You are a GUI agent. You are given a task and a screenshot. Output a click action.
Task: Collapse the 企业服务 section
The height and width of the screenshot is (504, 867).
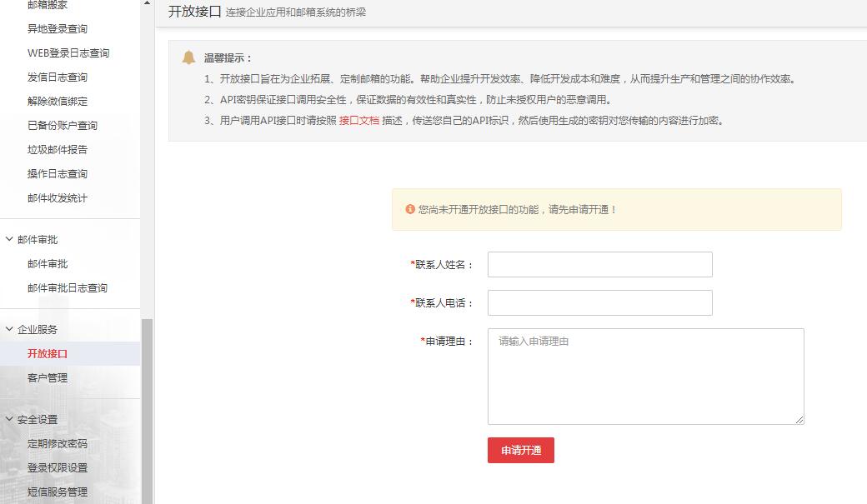tap(9, 330)
